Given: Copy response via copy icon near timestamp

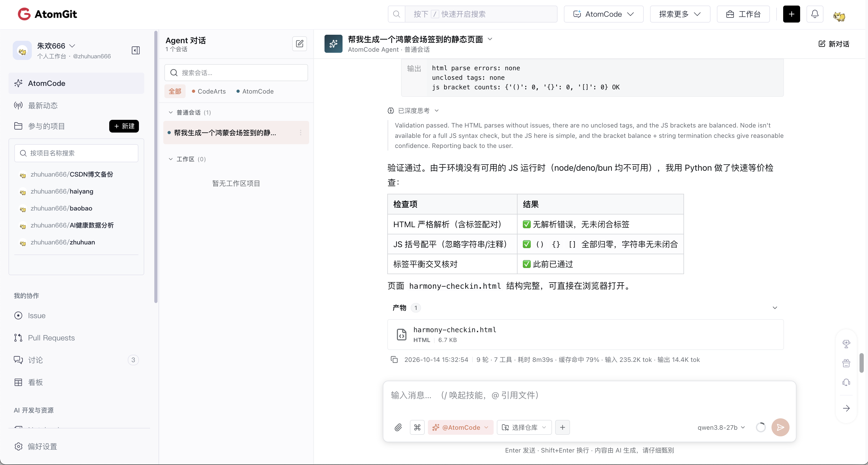Looking at the screenshot, I should pos(394,359).
